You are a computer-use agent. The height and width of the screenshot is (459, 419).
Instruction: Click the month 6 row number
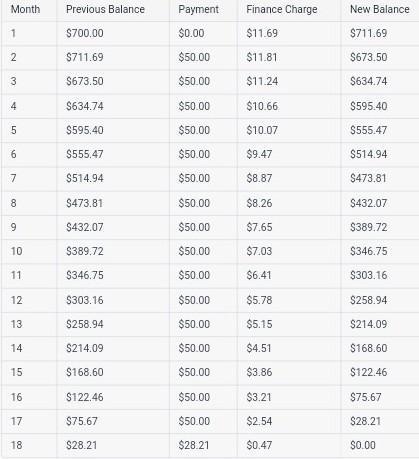[x=13, y=154]
